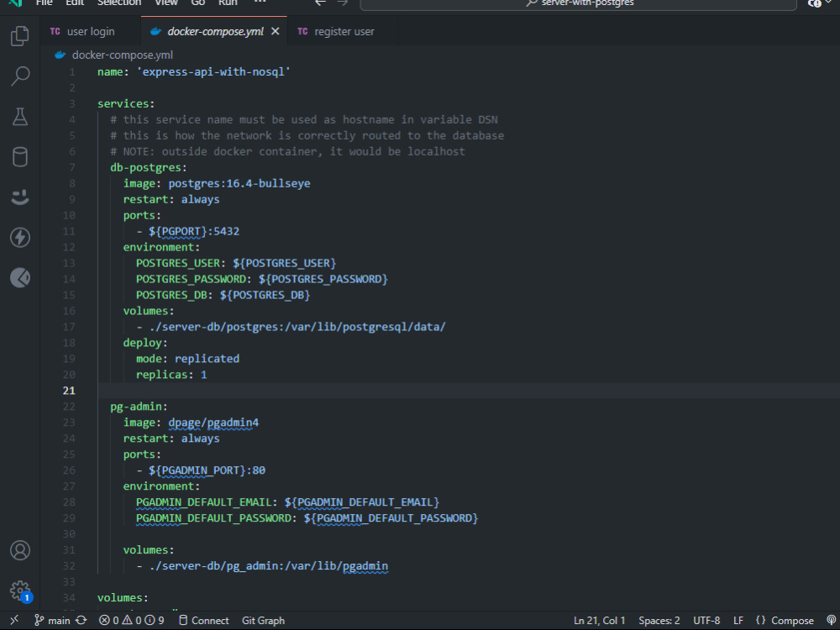
Task: Open the round gray extension icon
Action: (x=20, y=277)
